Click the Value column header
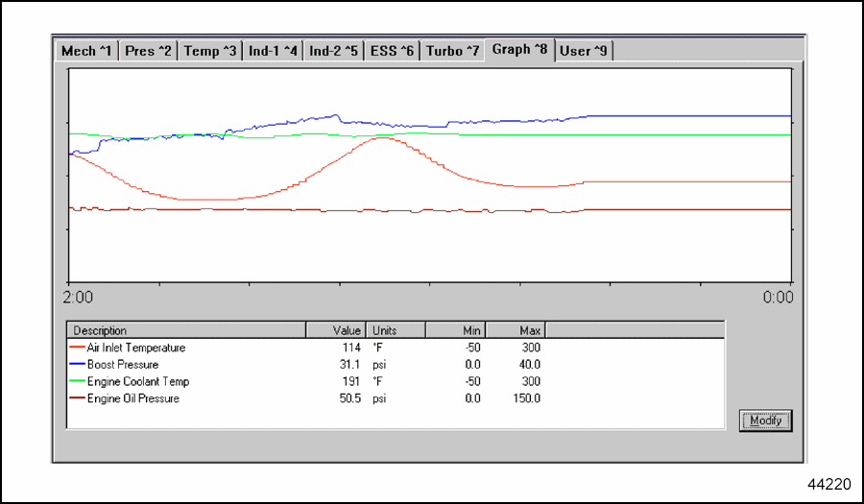 pyautogui.click(x=335, y=330)
